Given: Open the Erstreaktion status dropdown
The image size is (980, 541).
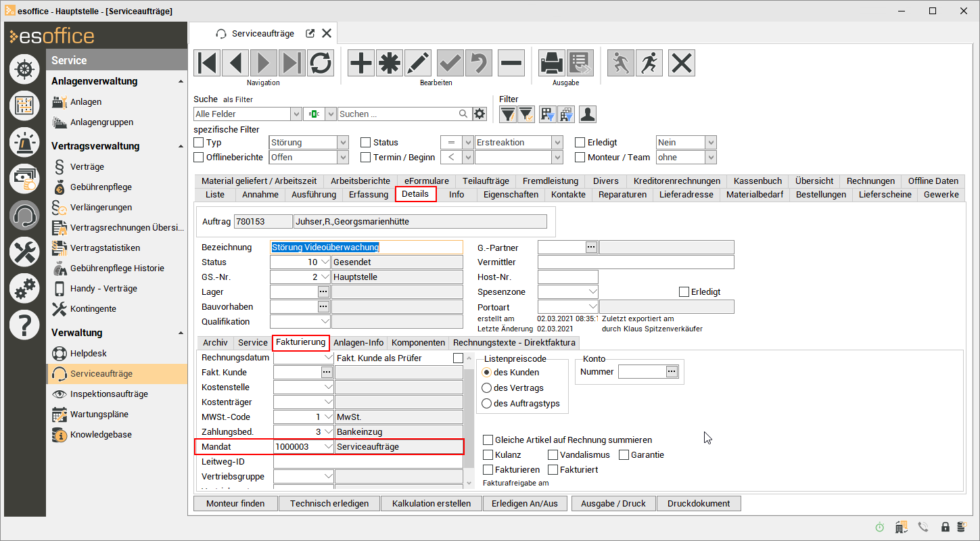Looking at the screenshot, I should coord(557,143).
